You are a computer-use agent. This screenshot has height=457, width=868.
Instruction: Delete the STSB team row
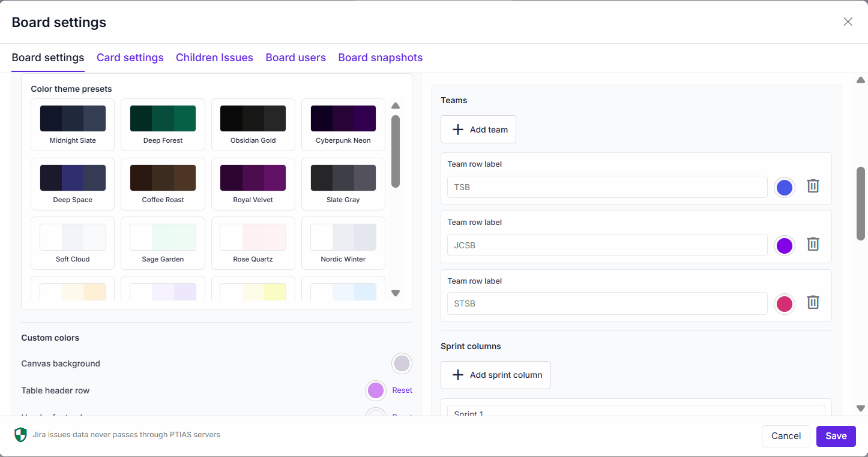point(813,302)
